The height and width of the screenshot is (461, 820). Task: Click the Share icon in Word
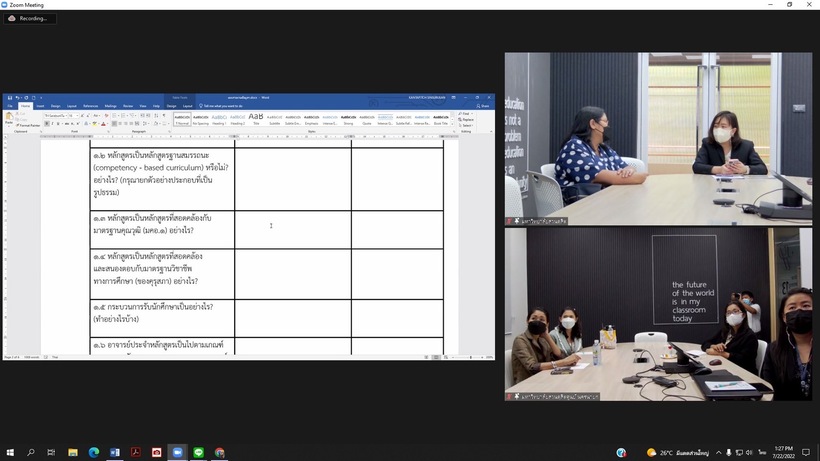(x=483, y=106)
